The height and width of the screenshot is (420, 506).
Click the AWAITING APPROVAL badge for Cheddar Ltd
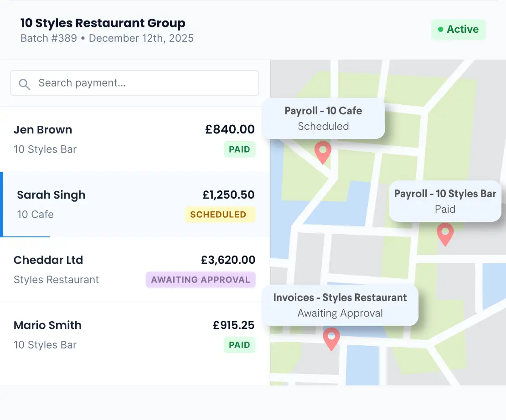(200, 280)
